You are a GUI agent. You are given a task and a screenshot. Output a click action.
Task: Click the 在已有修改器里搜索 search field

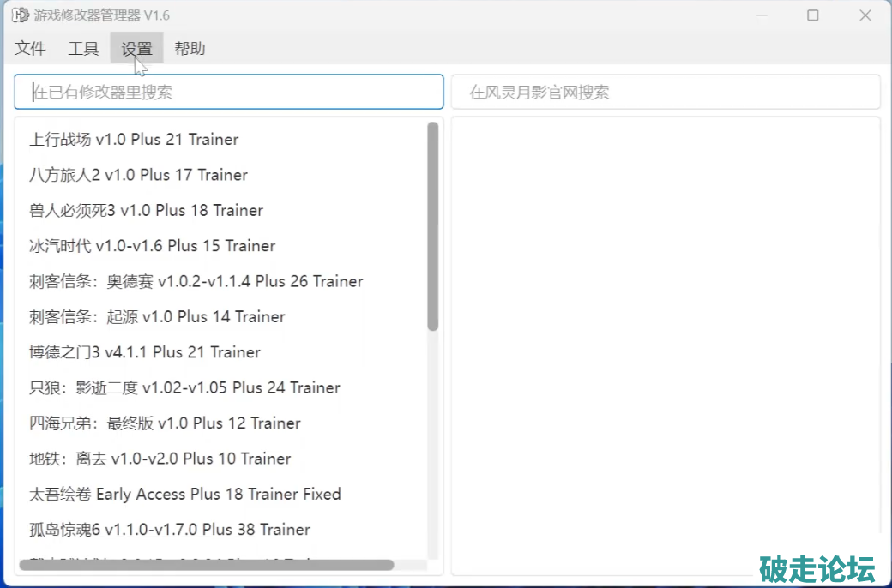point(229,93)
